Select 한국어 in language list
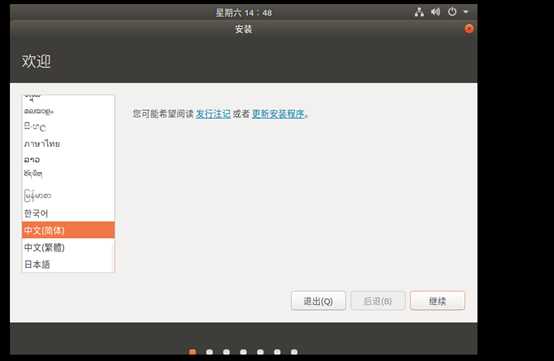The height and width of the screenshot is (361, 554). [x=68, y=213]
